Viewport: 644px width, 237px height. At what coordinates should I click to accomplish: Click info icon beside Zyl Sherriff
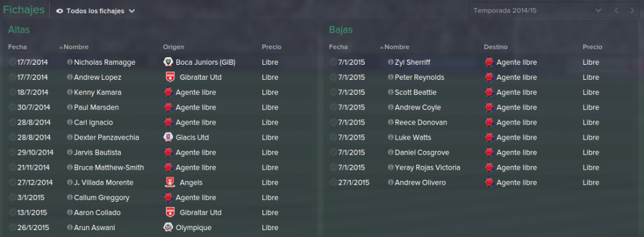point(391,62)
